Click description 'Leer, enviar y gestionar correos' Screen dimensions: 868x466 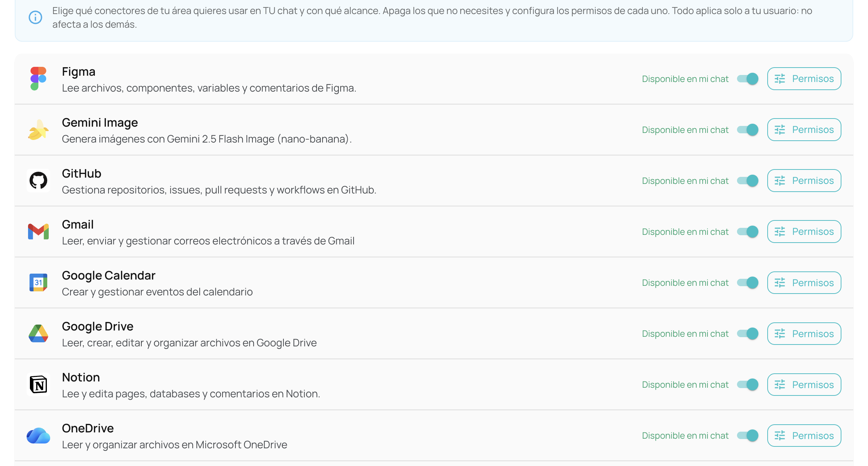208,241
